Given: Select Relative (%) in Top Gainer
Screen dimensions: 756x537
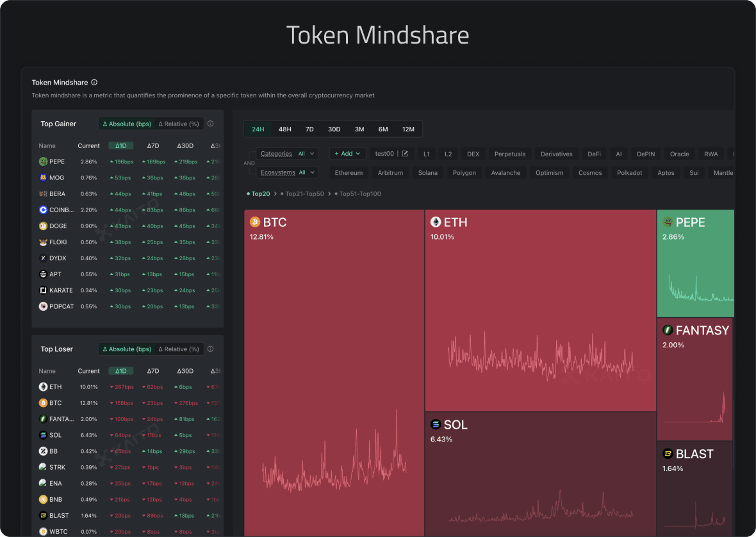Looking at the screenshot, I should click(179, 124).
